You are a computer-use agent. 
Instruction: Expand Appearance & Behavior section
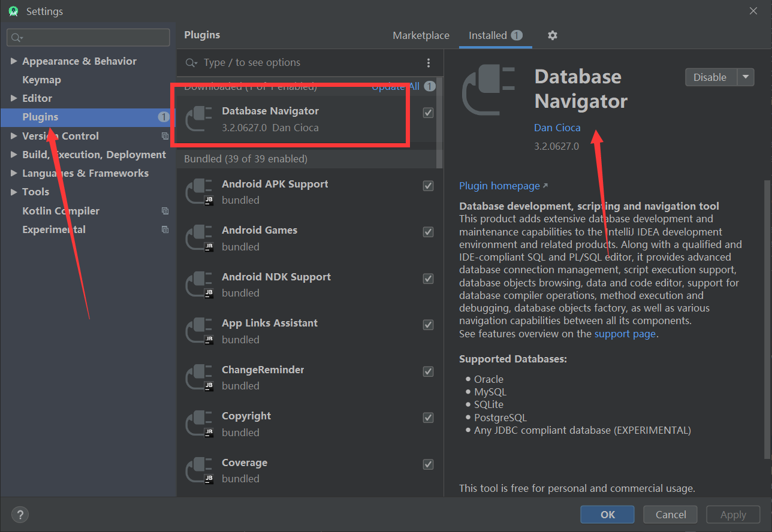tap(14, 61)
